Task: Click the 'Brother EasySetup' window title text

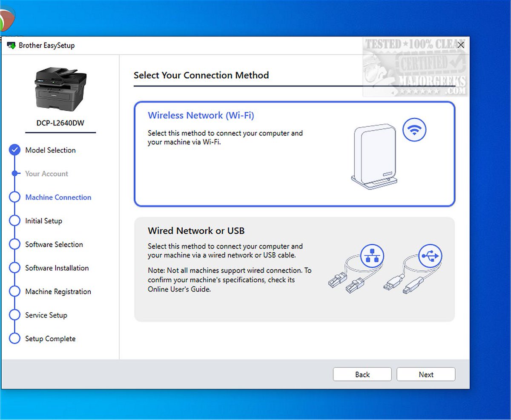Action: (47, 46)
